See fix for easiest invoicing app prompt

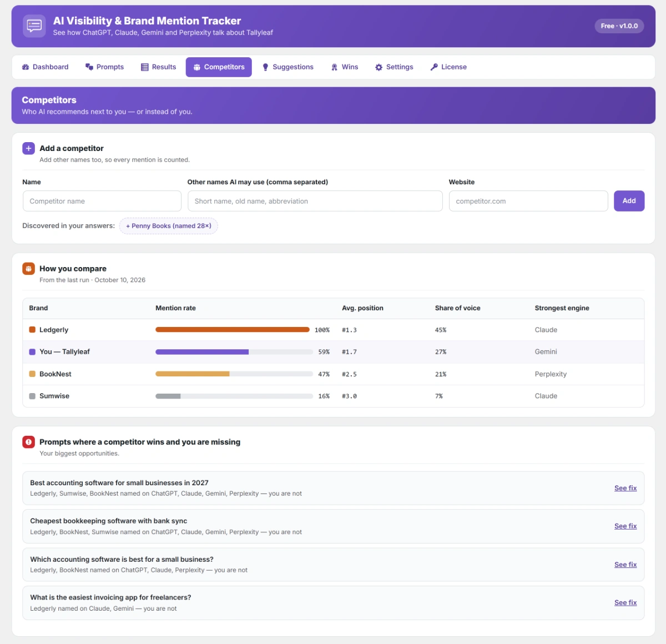625,603
